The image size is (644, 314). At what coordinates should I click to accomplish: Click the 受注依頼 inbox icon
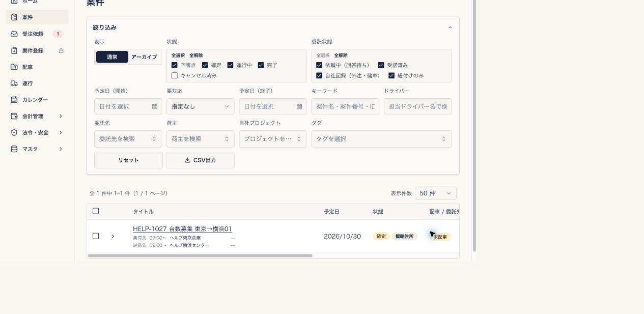click(14, 34)
